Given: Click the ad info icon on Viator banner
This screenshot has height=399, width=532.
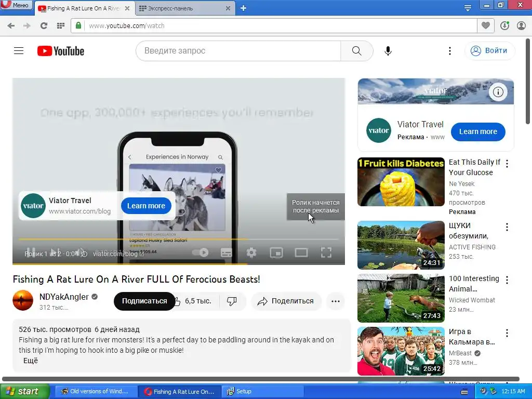Looking at the screenshot, I should point(498,91).
